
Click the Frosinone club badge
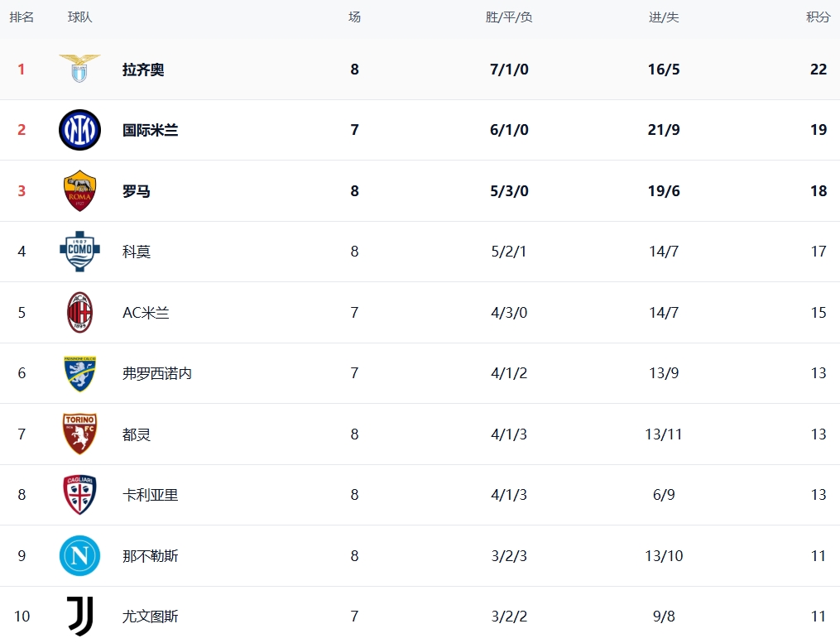pyautogui.click(x=79, y=373)
